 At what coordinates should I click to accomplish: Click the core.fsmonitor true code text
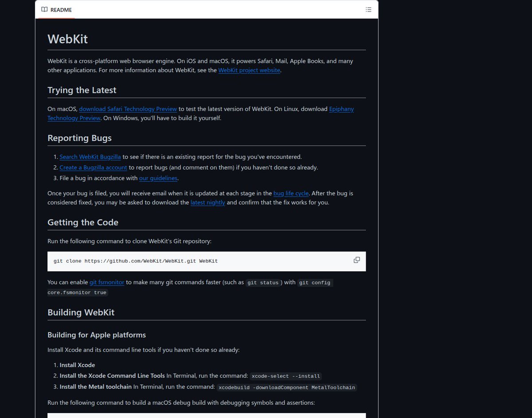[x=78, y=293]
